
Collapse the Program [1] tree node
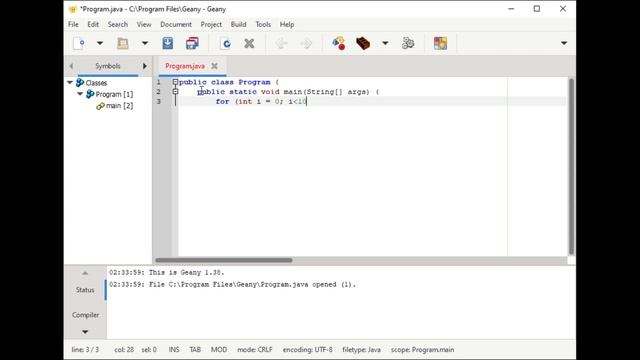point(80,94)
